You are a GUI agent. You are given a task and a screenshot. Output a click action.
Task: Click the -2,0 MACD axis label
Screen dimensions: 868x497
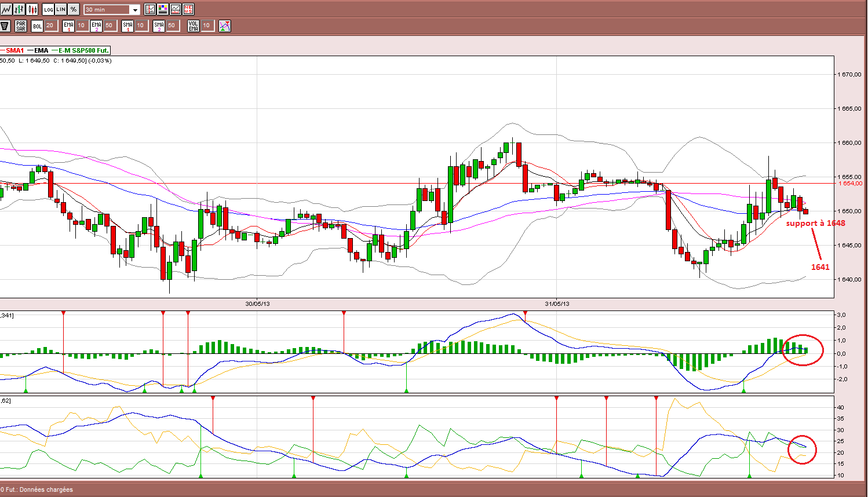841,379
